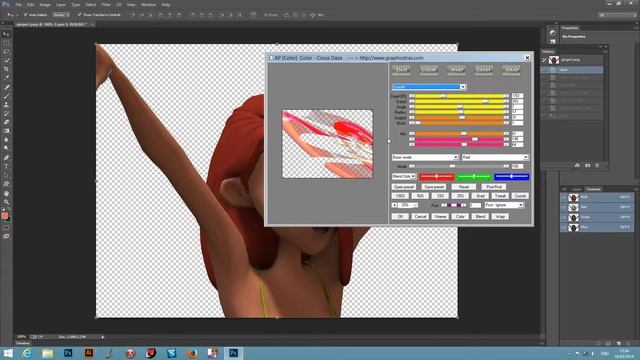
Task: Open the Filter menu
Action: click(x=106, y=4)
